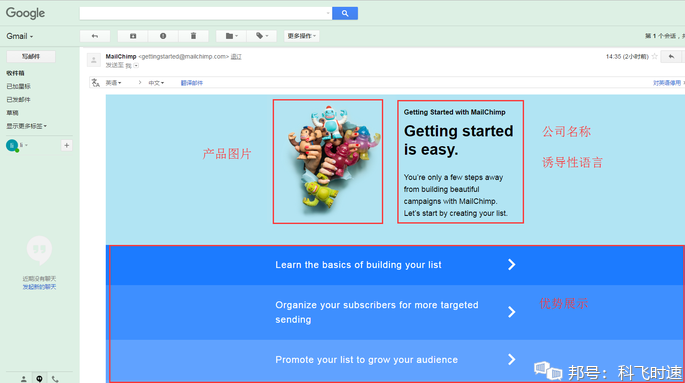Image resolution: width=685 pixels, height=383 pixels.
Task: Open the 已加星标 starred folder
Action: tap(18, 86)
